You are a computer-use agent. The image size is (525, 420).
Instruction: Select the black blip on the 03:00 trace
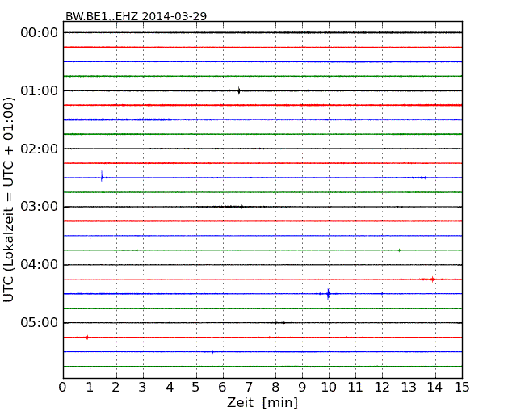coord(241,207)
